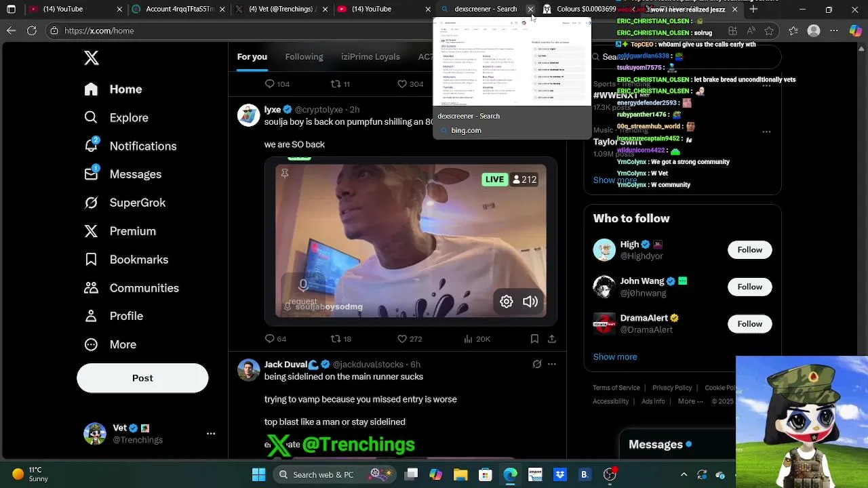Viewport: 868px width, 488px height.
Task: Open the Explore search icon in the sidebar
Action: [x=91, y=117]
